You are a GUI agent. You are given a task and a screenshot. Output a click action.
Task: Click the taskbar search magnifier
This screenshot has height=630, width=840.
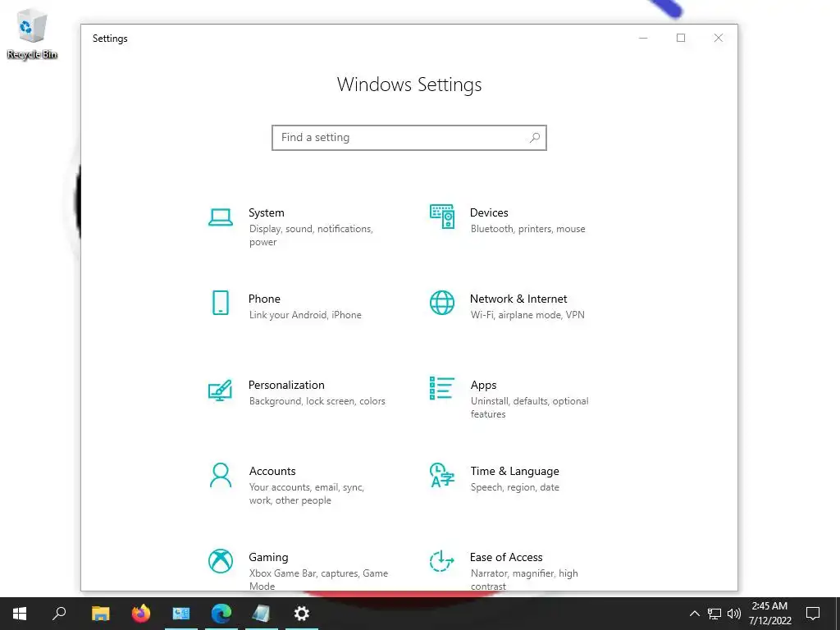(x=59, y=614)
